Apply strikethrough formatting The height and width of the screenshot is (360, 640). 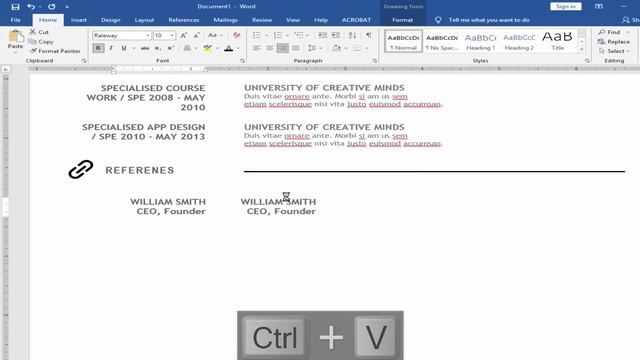pos(145,48)
